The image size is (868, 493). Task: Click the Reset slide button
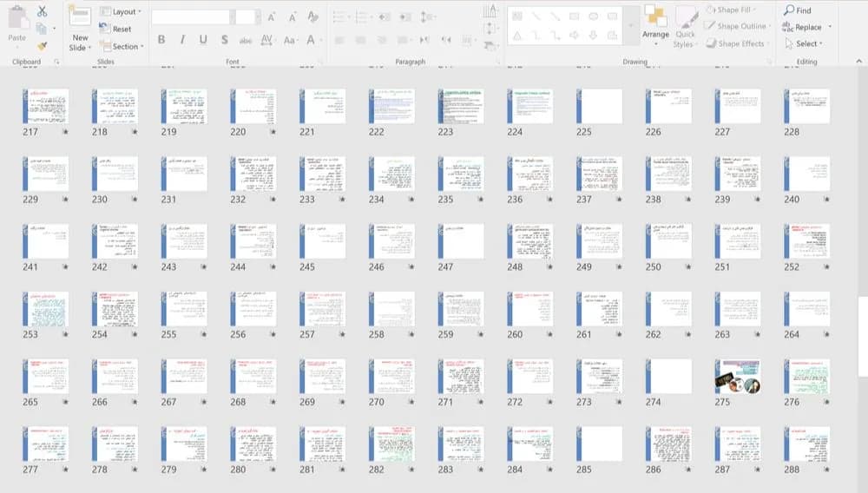point(115,29)
